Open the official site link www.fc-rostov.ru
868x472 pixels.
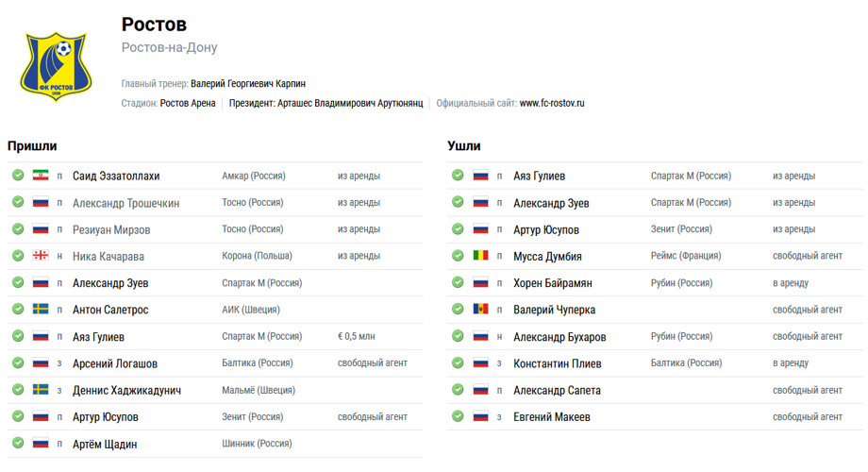(x=552, y=103)
